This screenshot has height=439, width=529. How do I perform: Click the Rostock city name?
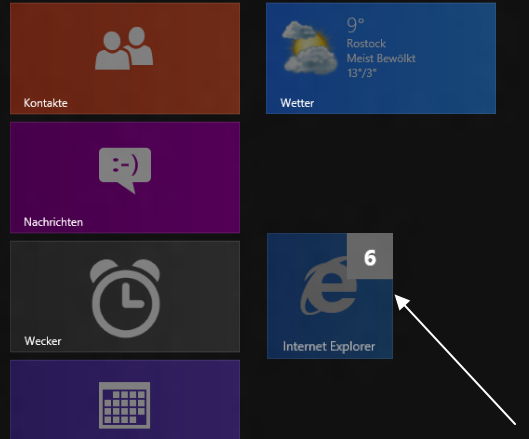[x=366, y=44]
